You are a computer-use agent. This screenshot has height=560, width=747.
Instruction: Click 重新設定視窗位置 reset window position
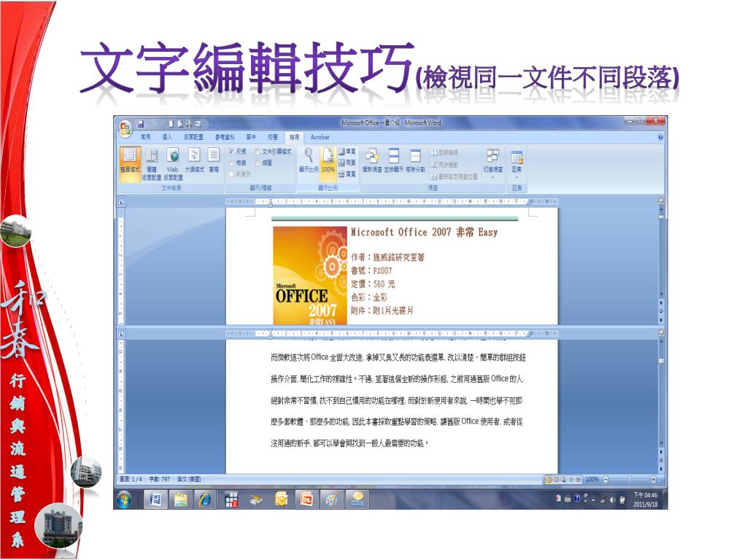click(x=454, y=176)
